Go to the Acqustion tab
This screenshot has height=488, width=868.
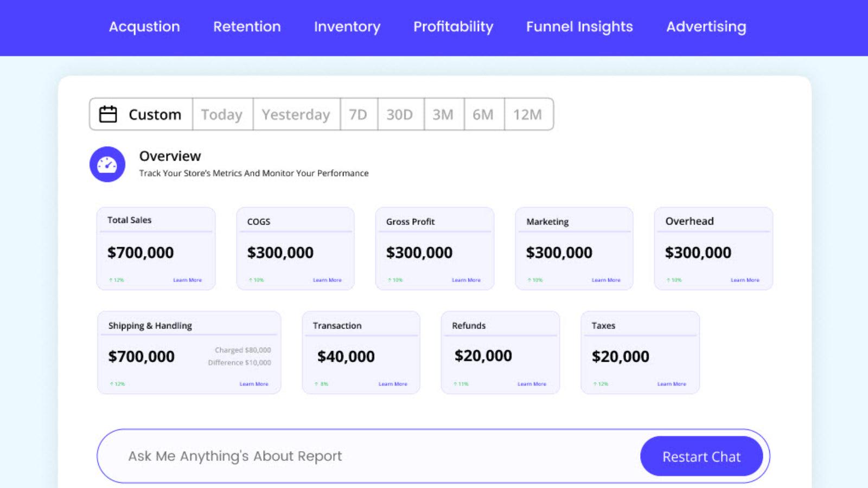(x=144, y=27)
